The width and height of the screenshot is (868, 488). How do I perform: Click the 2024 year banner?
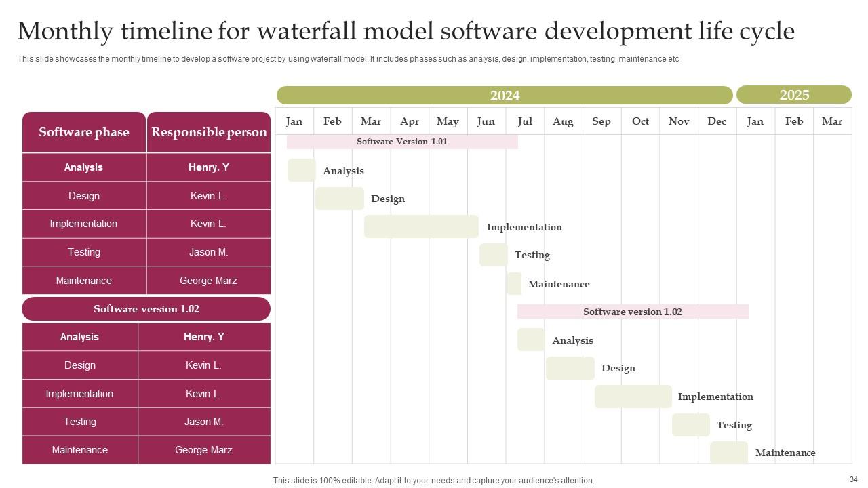[505, 96]
